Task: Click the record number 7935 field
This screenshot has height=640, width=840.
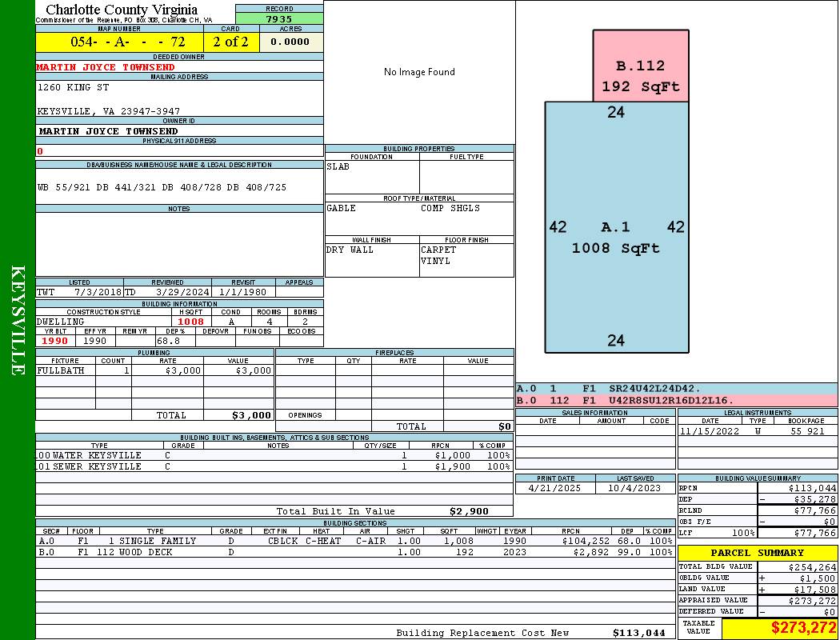Action: (279, 18)
